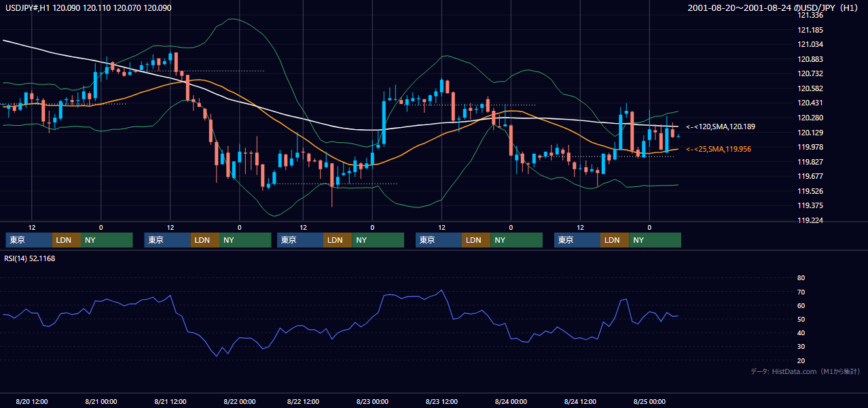Click the 東京 session block for 8/23

[x=439, y=240]
